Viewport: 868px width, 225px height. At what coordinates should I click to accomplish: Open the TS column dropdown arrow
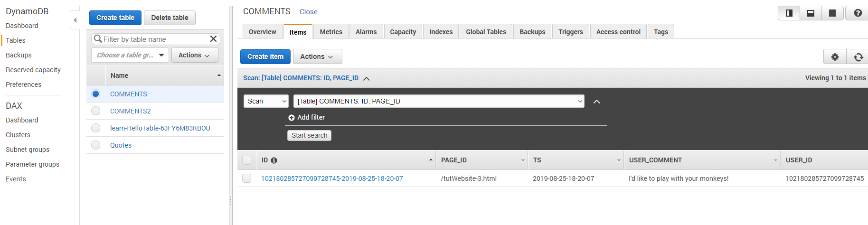point(619,160)
